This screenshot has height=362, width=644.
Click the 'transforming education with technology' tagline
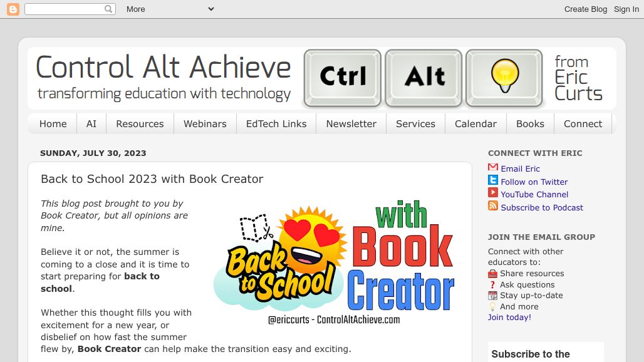point(164,93)
